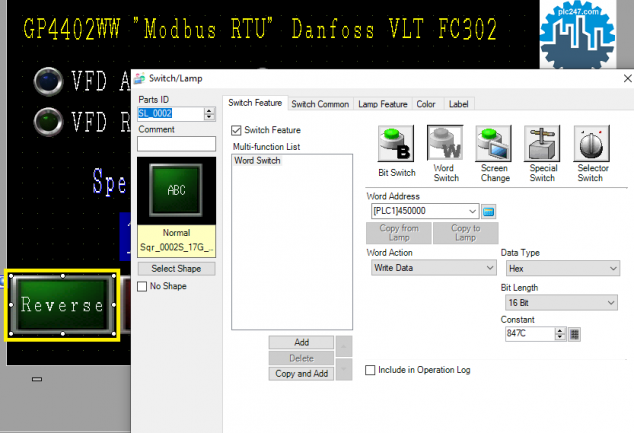This screenshot has height=433, width=634.
Task: Close the Switch/Lamp dialog
Action: (627, 78)
